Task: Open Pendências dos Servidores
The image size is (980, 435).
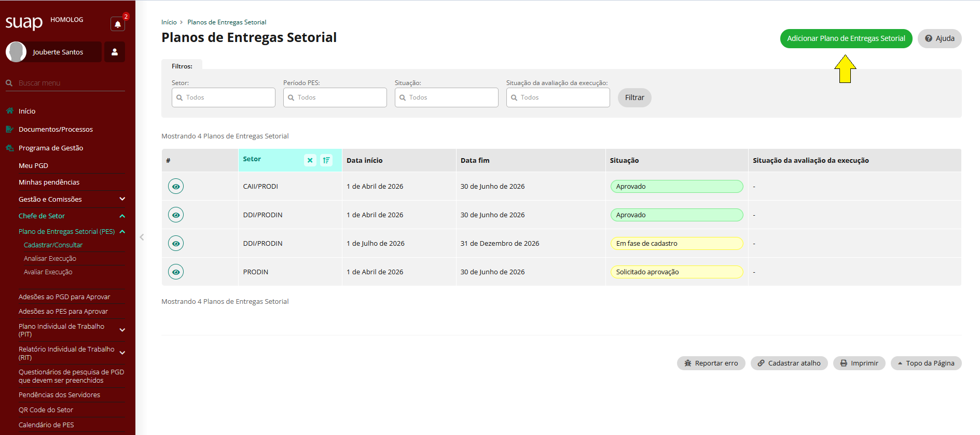Action: 59,395
